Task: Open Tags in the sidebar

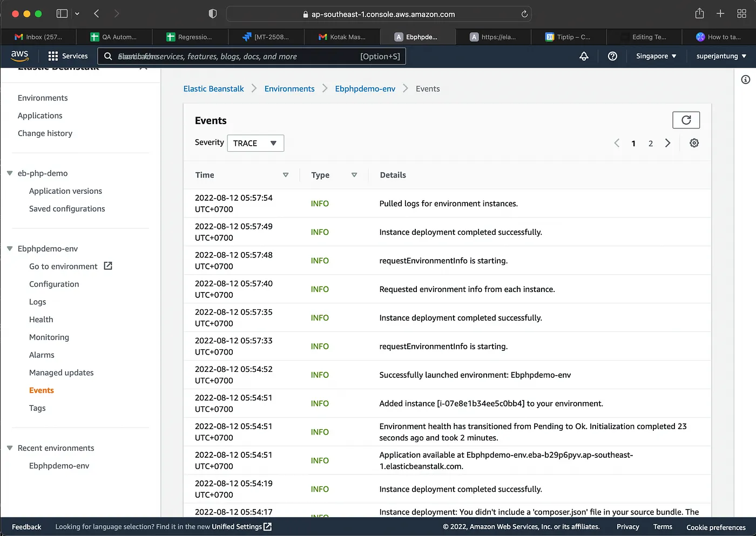Action: pos(37,408)
